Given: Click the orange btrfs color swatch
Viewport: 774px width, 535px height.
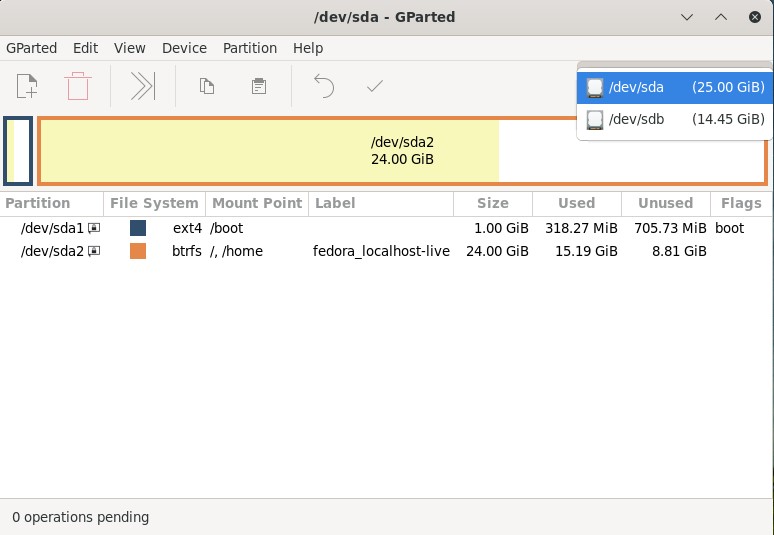Looking at the screenshot, I should point(138,251).
